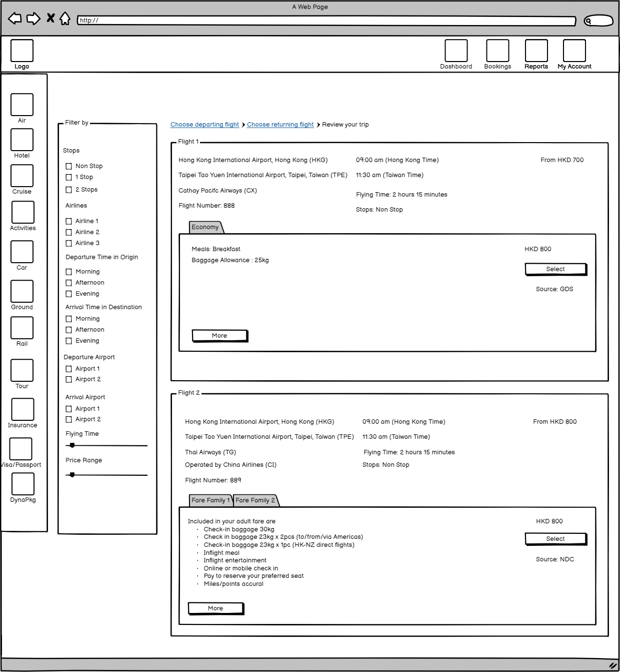This screenshot has height=672, width=620.
Task: Expand Flight 1 details with More button
Action: click(219, 336)
